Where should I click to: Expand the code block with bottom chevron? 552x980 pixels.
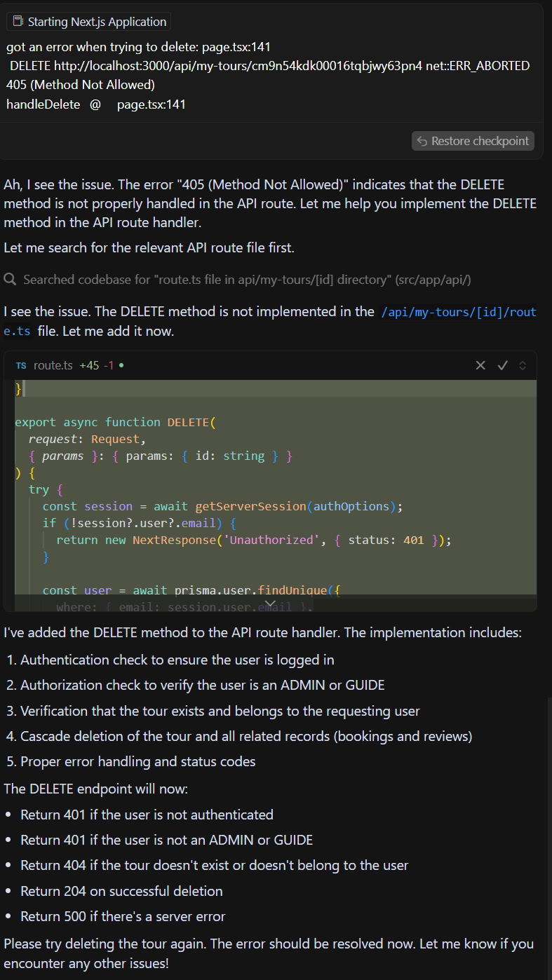[270, 604]
